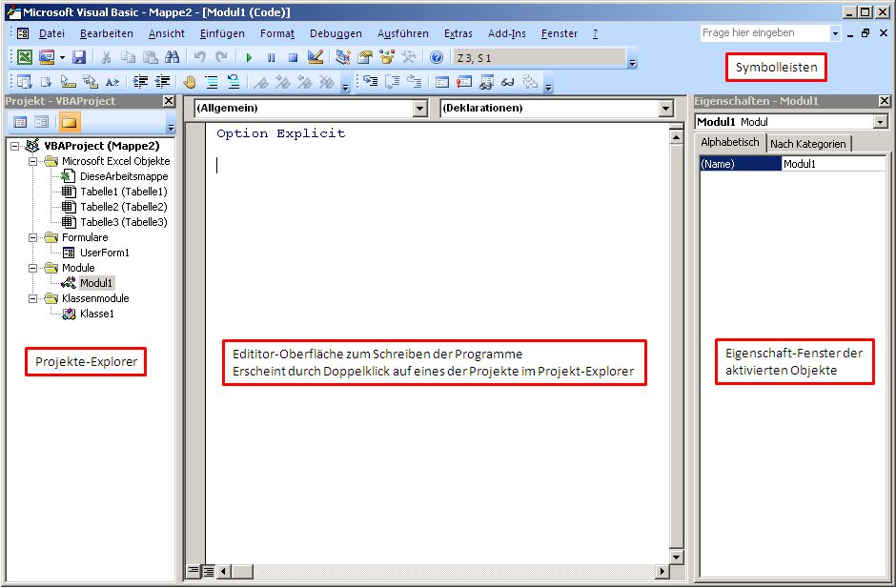The image size is (896, 588).
Task: Open the Datei menu
Action: (x=51, y=33)
